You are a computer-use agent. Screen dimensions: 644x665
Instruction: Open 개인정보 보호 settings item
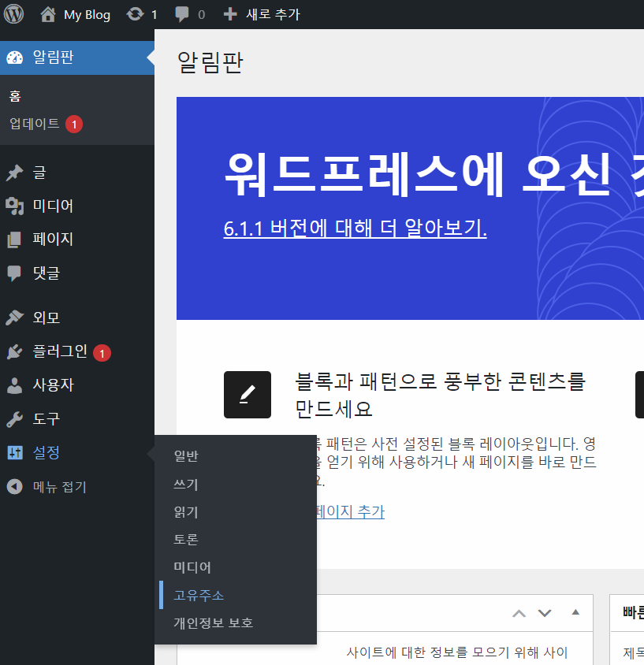(213, 622)
